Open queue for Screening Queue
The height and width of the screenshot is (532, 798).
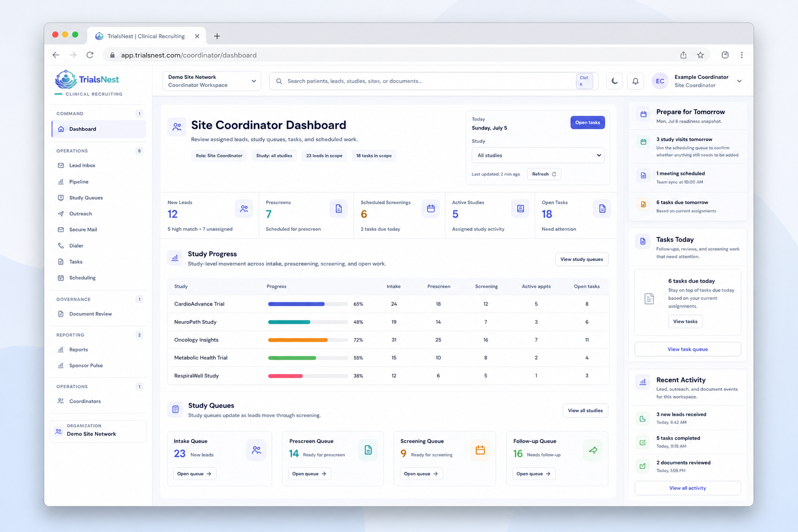pyautogui.click(x=421, y=474)
